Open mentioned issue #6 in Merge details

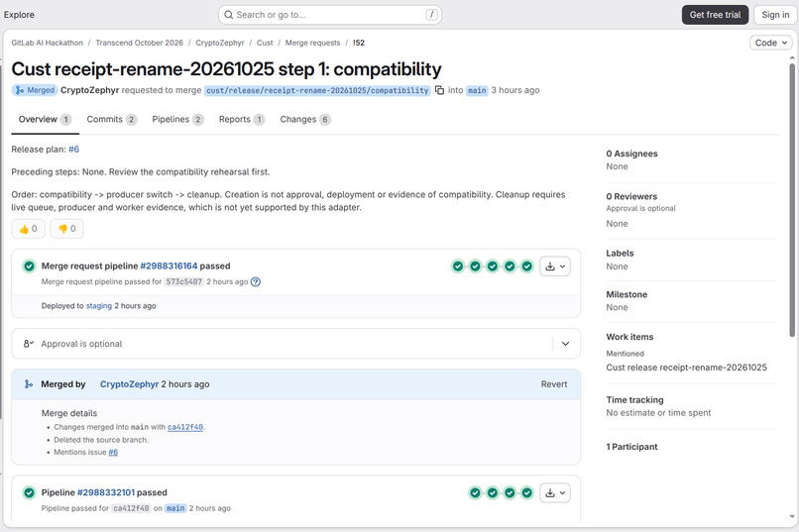[113, 452]
